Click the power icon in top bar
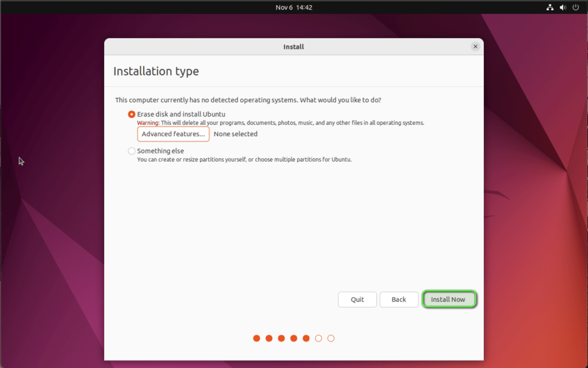This screenshot has width=588, height=368. 575,7
